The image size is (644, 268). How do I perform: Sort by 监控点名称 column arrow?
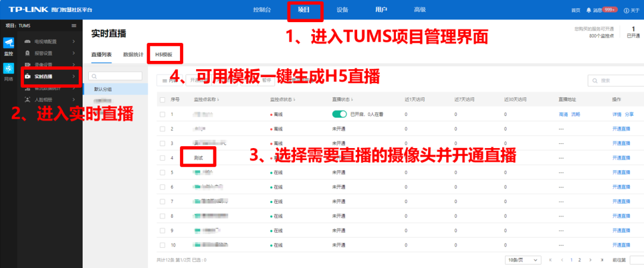point(218,100)
